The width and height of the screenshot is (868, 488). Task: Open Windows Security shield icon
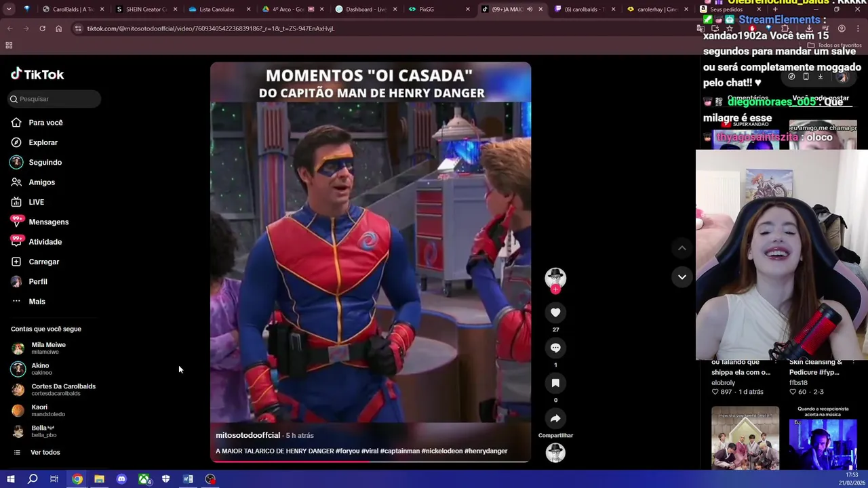[165, 479]
